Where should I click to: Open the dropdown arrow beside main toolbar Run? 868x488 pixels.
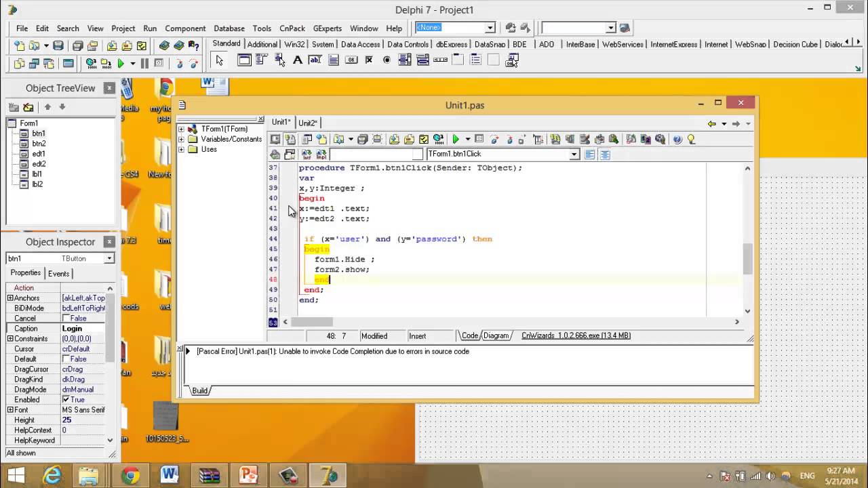coord(132,63)
